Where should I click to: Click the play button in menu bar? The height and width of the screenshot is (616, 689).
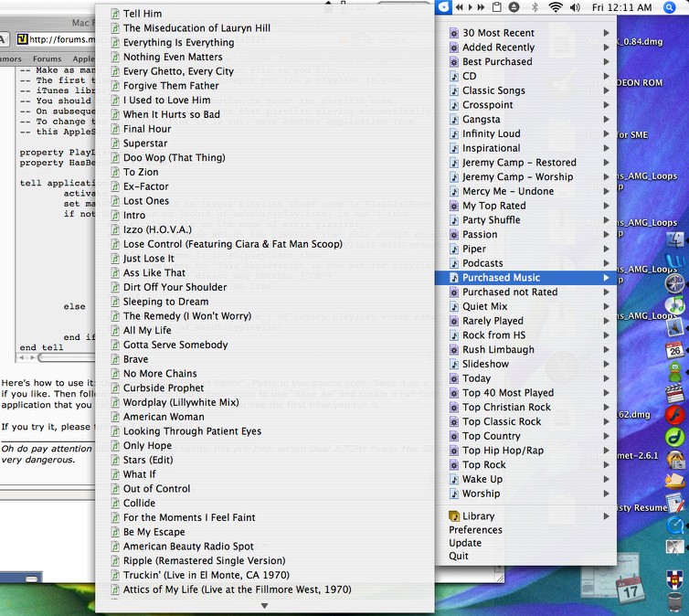[x=471, y=7]
